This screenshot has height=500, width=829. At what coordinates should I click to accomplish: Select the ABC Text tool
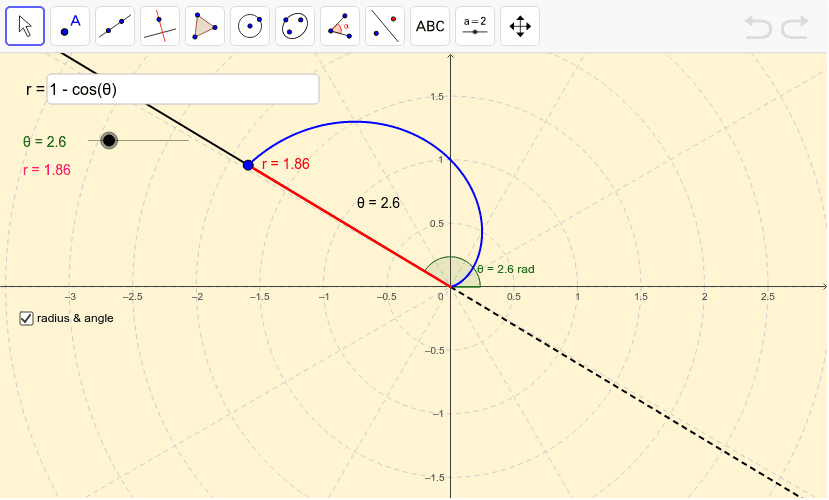pyautogui.click(x=430, y=26)
